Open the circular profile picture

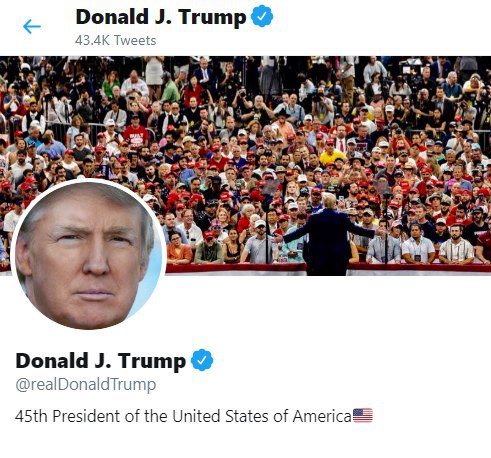(x=89, y=255)
